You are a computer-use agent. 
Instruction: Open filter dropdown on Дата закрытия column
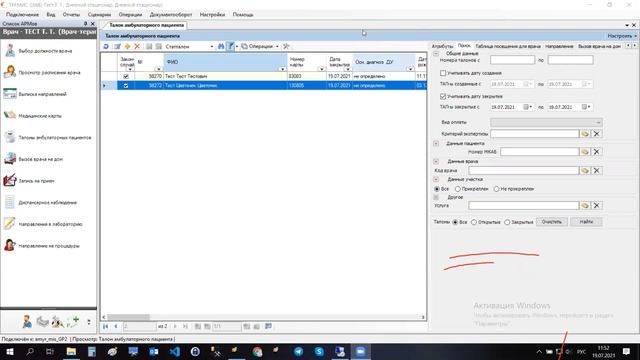(x=347, y=69)
